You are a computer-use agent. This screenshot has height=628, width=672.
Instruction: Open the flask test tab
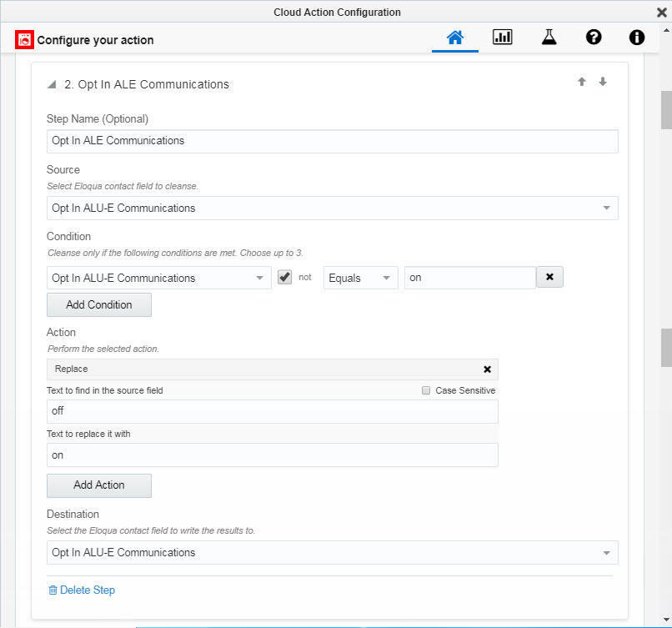(x=549, y=38)
